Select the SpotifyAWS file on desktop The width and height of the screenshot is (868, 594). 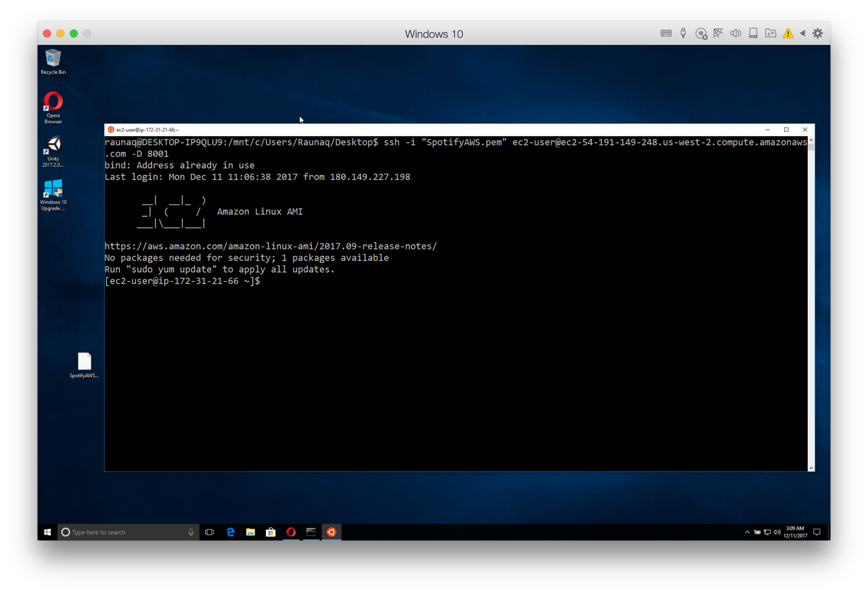(x=84, y=365)
